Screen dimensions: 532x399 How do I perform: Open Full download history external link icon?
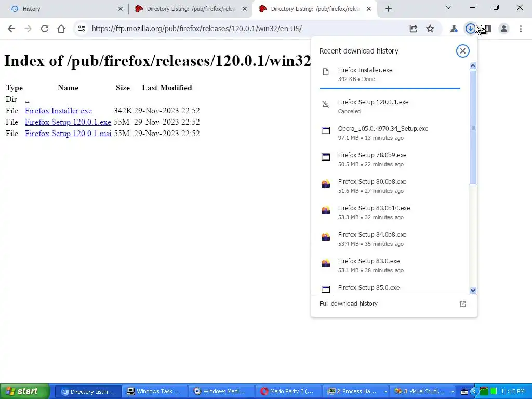pyautogui.click(x=462, y=303)
